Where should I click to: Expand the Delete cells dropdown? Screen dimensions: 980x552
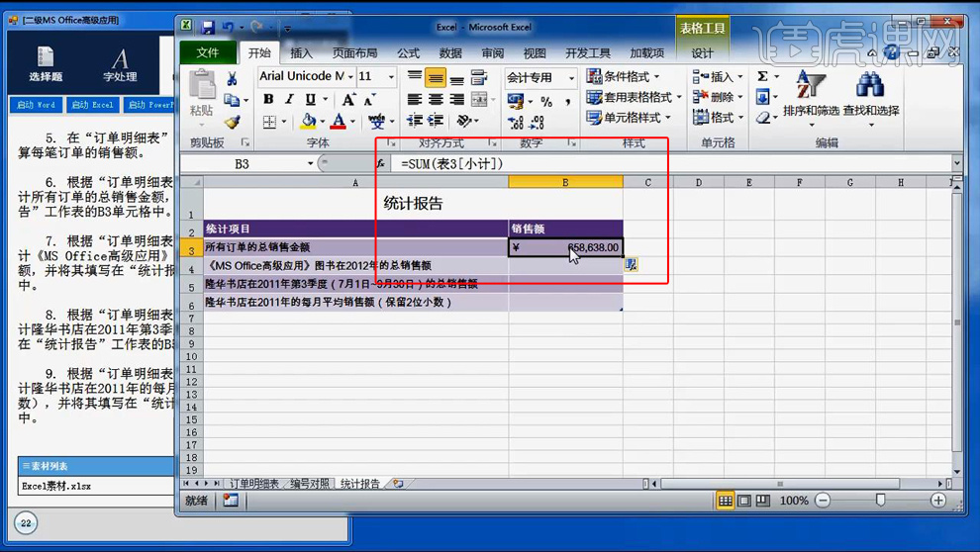click(740, 97)
